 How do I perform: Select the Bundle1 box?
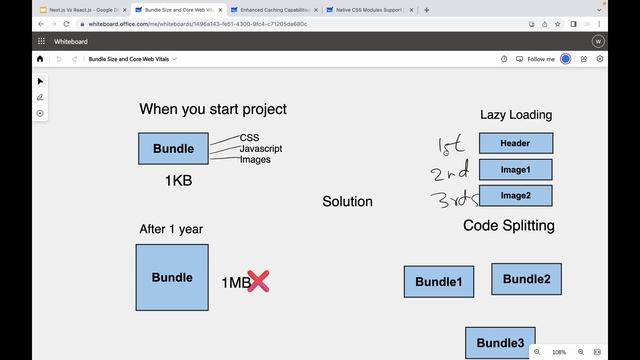coord(439,282)
